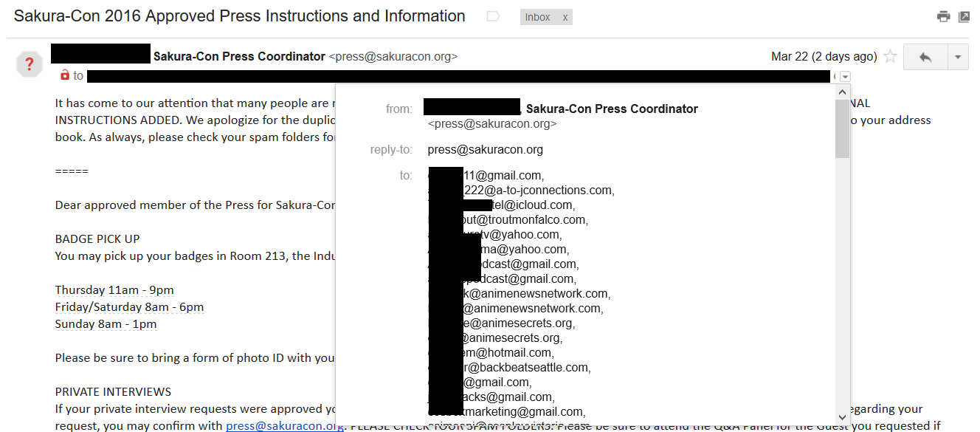Select the backbeatseattle.com recipient address

(510, 368)
